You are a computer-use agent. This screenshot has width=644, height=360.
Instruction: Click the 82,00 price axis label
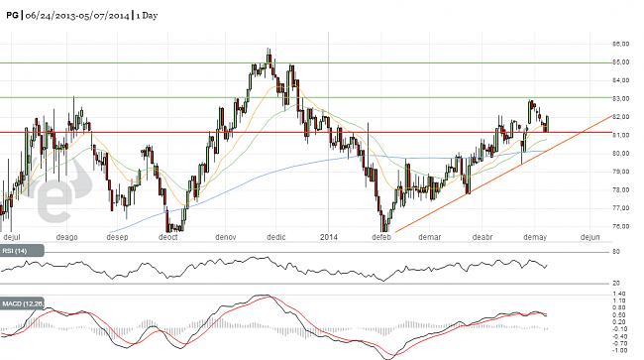coord(620,117)
